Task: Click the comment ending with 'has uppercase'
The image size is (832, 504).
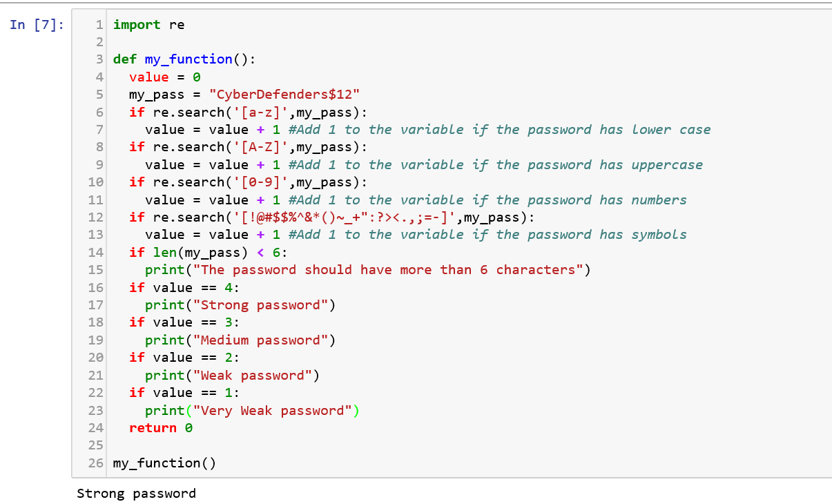Action: tap(495, 165)
